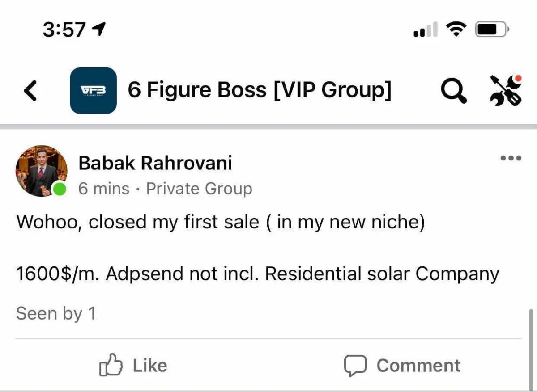Click the Comment button label
Viewport: 537px width, 392px height.
[x=418, y=366]
